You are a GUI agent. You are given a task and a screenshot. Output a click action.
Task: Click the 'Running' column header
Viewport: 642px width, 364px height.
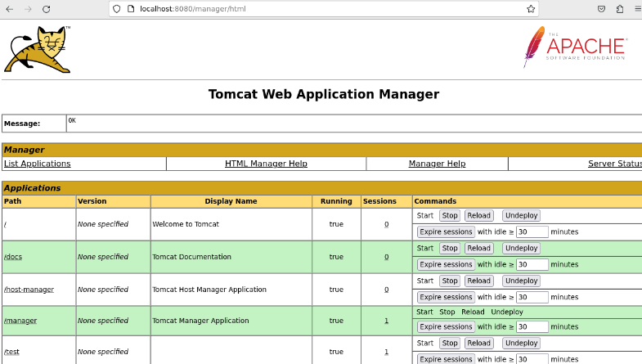pyautogui.click(x=336, y=201)
